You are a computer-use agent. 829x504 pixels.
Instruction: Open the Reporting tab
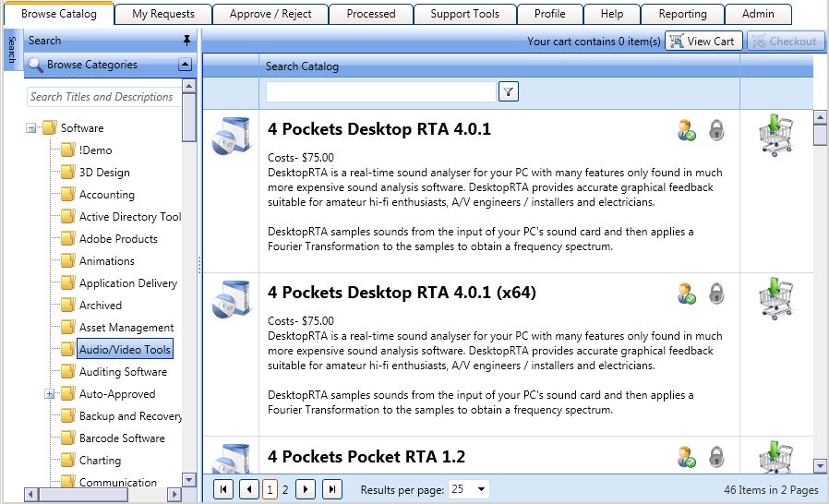tap(682, 14)
